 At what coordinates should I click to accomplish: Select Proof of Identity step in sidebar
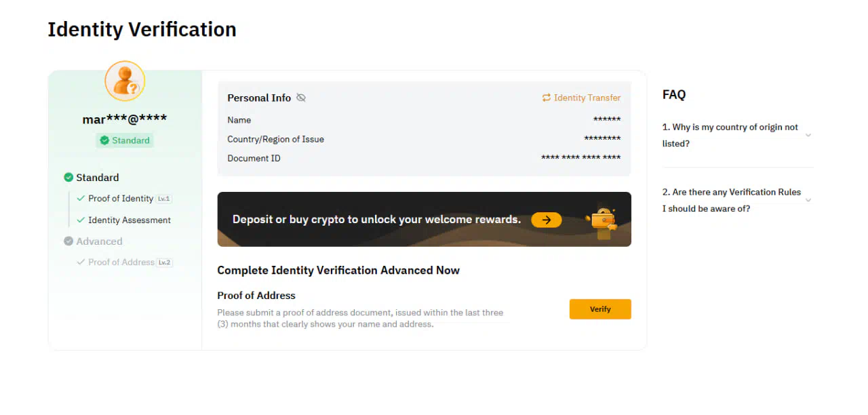tap(121, 199)
